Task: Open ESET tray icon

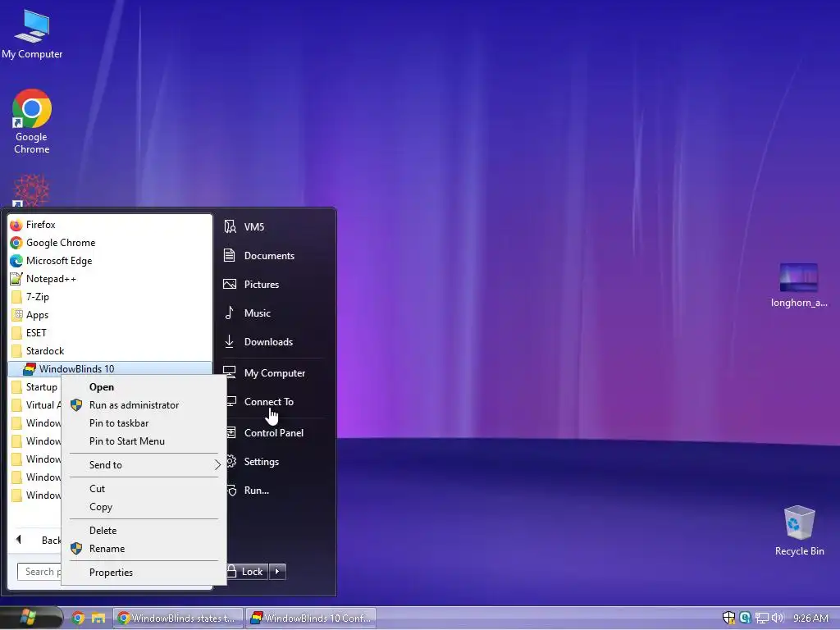Action: coord(745,618)
